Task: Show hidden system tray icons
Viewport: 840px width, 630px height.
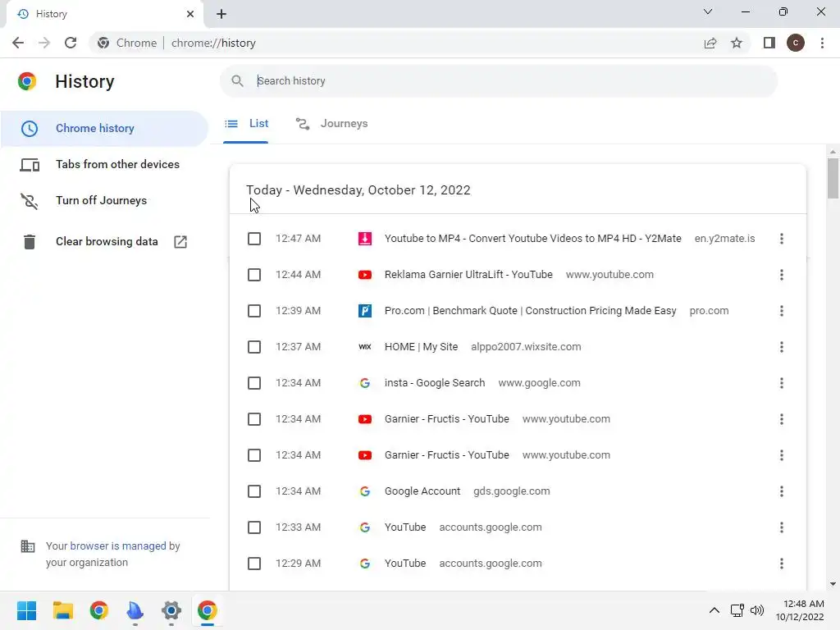Action: click(714, 610)
